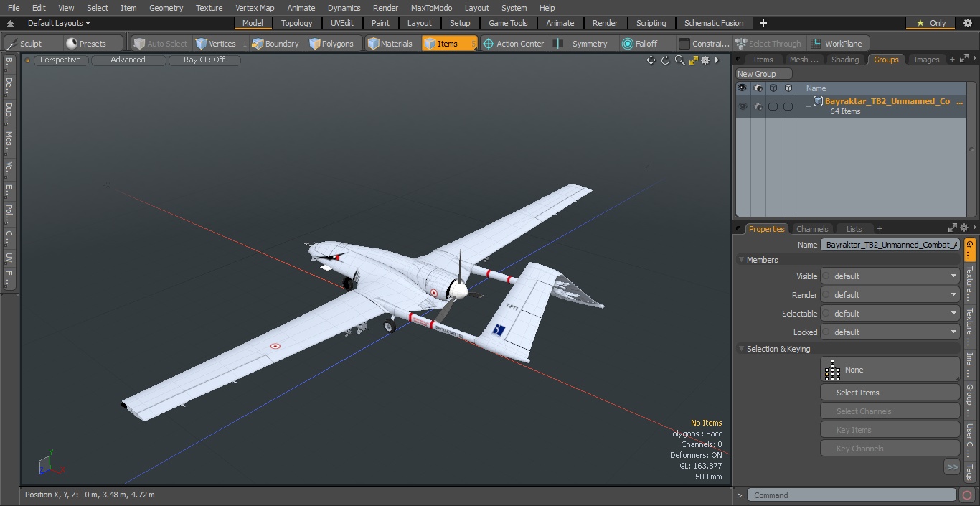Open the Action Center options

click(x=514, y=44)
